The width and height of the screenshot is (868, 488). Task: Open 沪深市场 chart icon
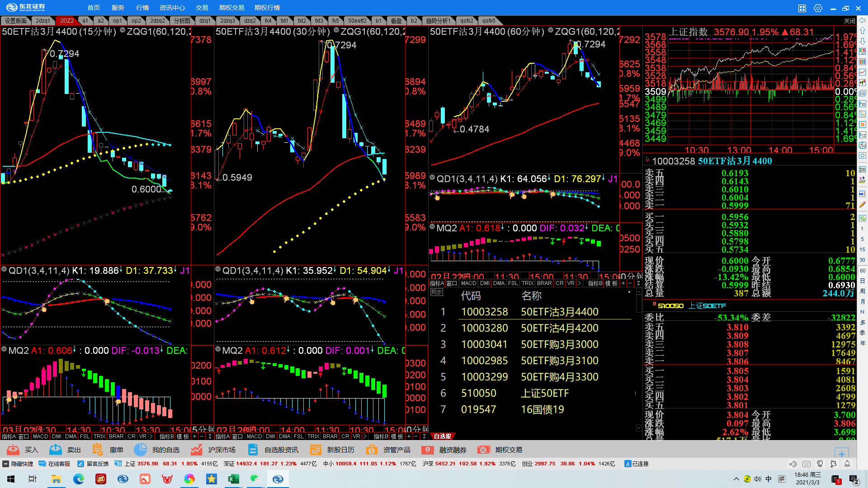(196, 450)
